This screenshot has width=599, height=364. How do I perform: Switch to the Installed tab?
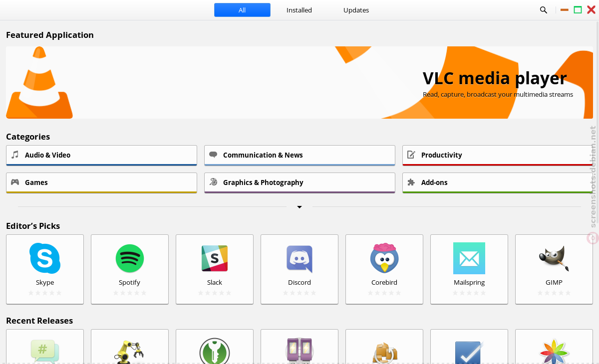click(299, 10)
